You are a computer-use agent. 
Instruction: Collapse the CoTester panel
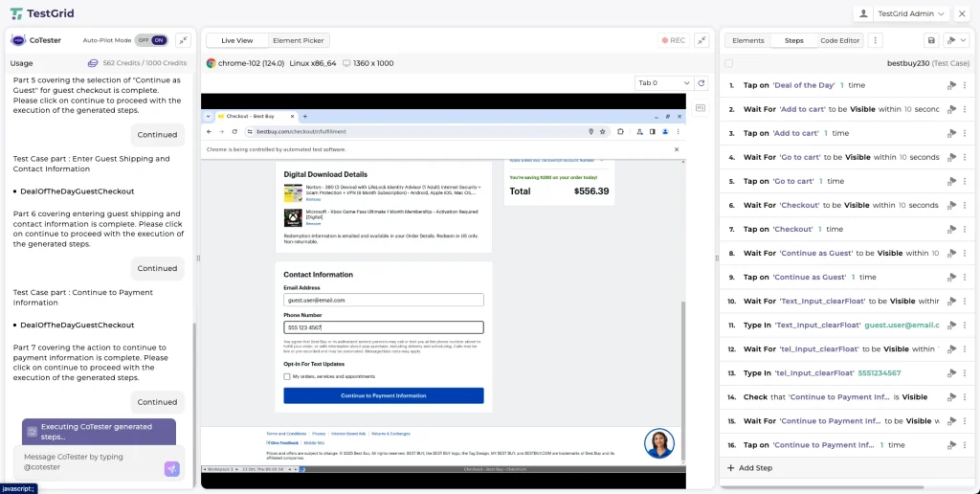(183, 40)
